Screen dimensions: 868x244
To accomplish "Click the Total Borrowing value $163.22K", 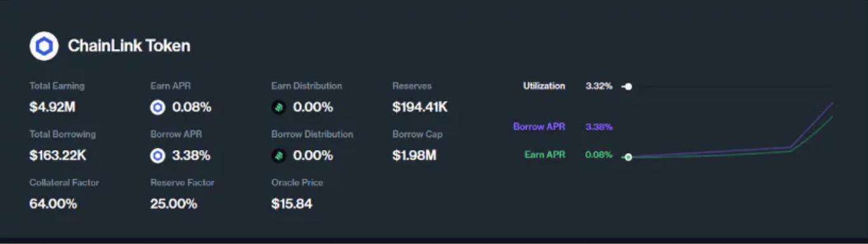I will click(58, 156).
